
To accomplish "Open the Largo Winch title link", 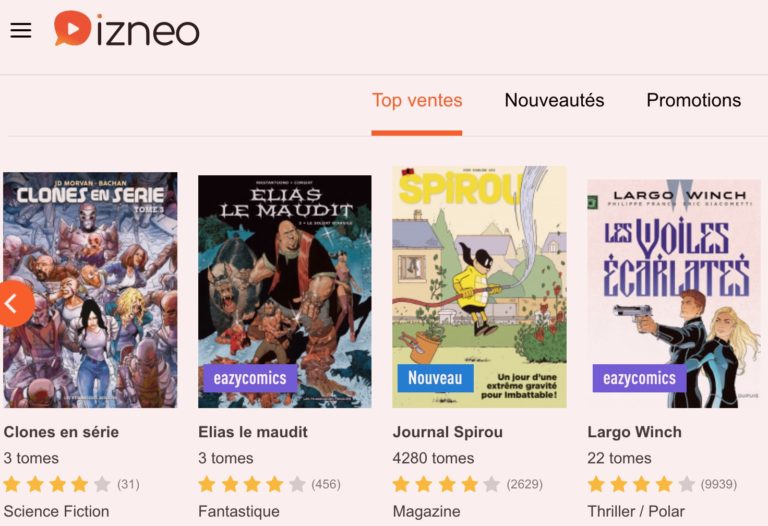I will 634,432.
